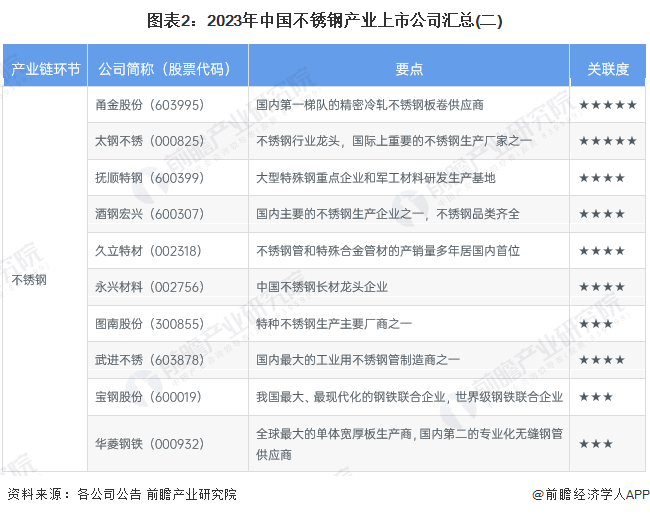Image resolution: width=650 pixels, height=515 pixels.
Task: Click the four-star rating for 永兴材料
Action: point(602,287)
